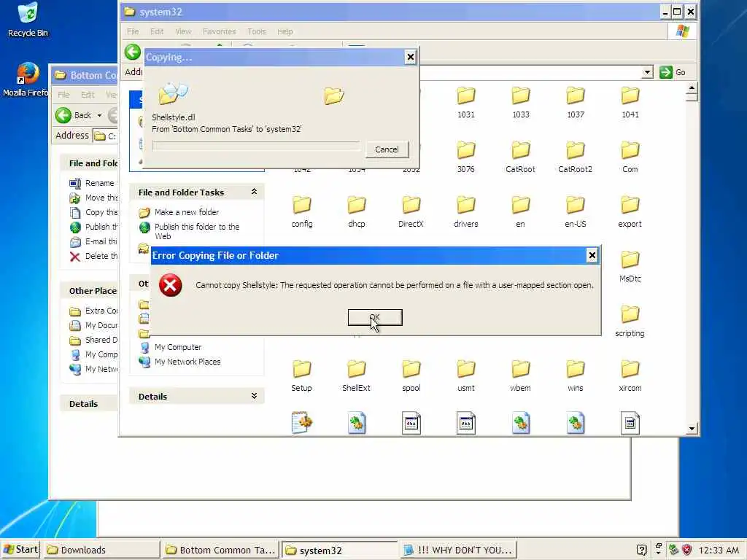
Task: Click the copy progress bar
Action: (256, 146)
